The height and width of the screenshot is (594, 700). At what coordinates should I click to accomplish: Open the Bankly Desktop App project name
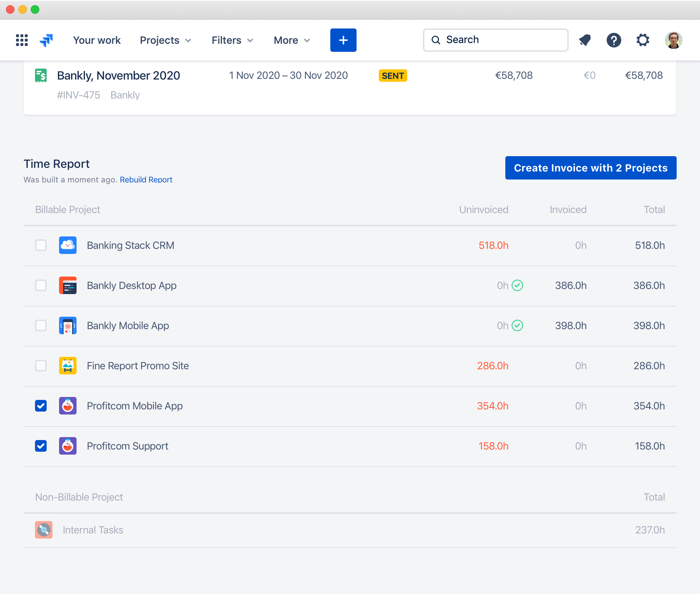pyautogui.click(x=132, y=285)
